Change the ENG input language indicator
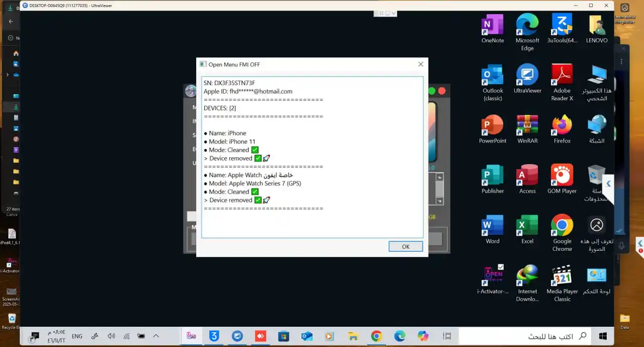The image size is (644, 347). (x=77, y=336)
